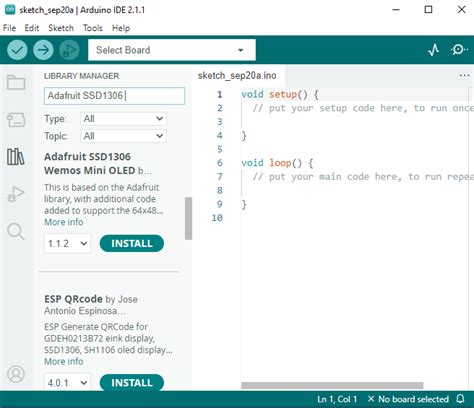
Task: Click the No board selected status
Action: [x=408, y=399]
